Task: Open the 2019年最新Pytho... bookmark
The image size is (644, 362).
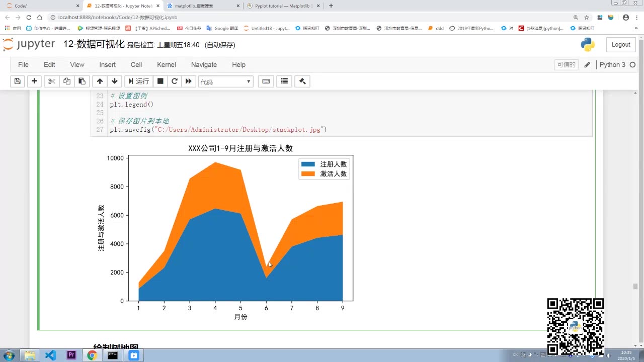Action: [471, 28]
